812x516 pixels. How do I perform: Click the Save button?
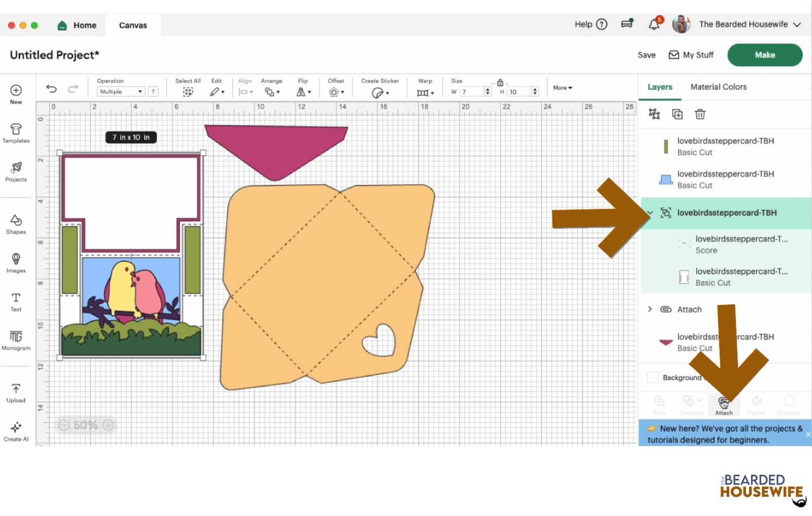point(646,55)
